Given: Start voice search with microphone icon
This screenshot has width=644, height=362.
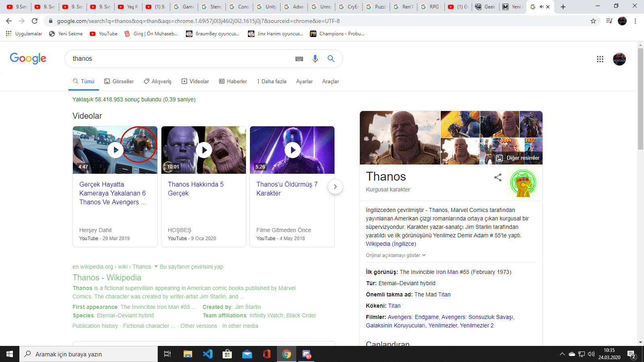Looking at the screenshot, I should (x=315, y=59).
